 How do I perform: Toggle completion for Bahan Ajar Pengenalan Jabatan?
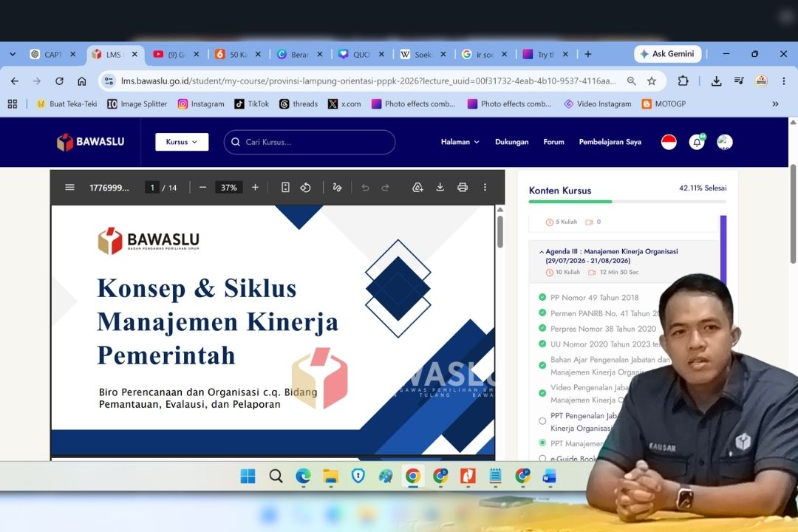pos(542,366)
